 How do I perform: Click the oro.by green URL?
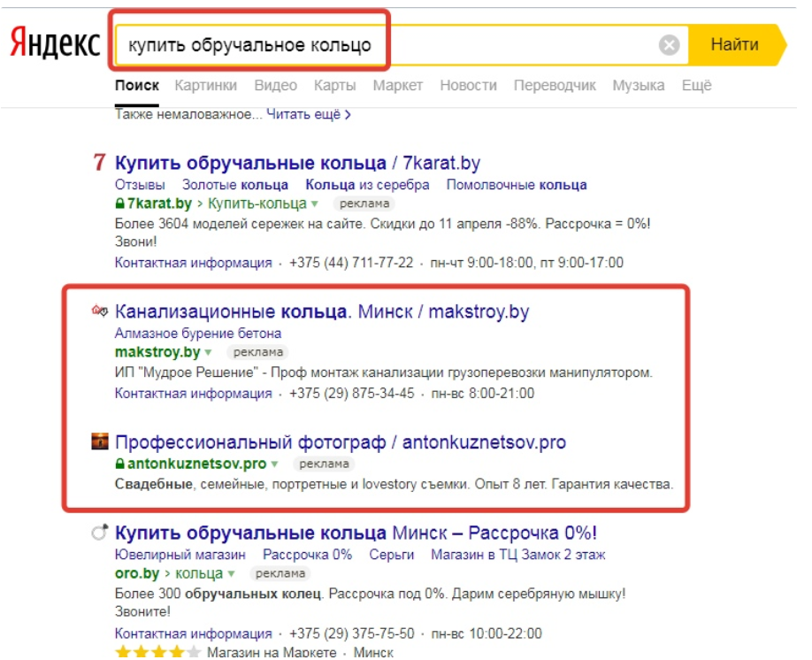point(137,573)
